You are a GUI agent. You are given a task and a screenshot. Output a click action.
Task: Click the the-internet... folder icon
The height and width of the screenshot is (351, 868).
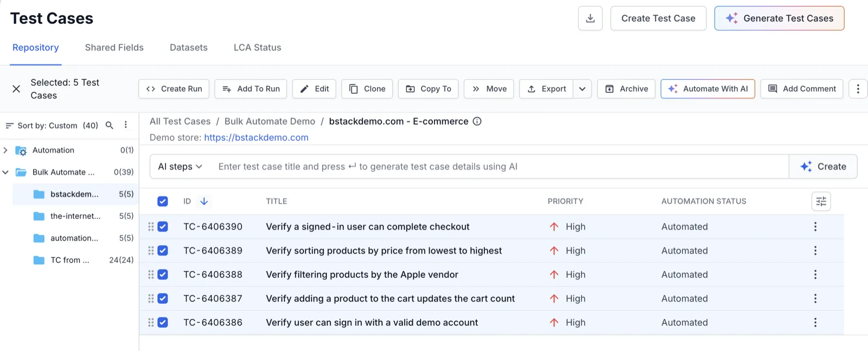tap(39, 216)
